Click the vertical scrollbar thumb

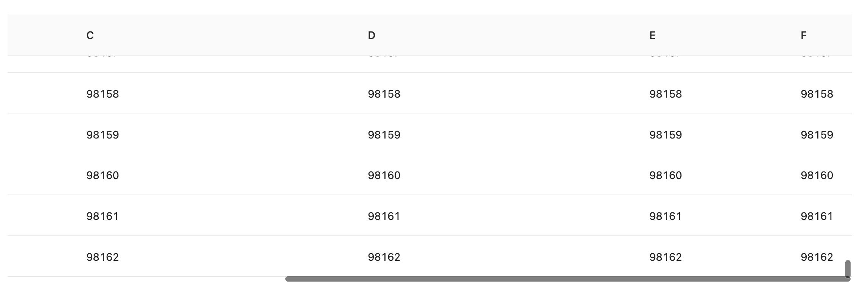(x=848, y=269)
